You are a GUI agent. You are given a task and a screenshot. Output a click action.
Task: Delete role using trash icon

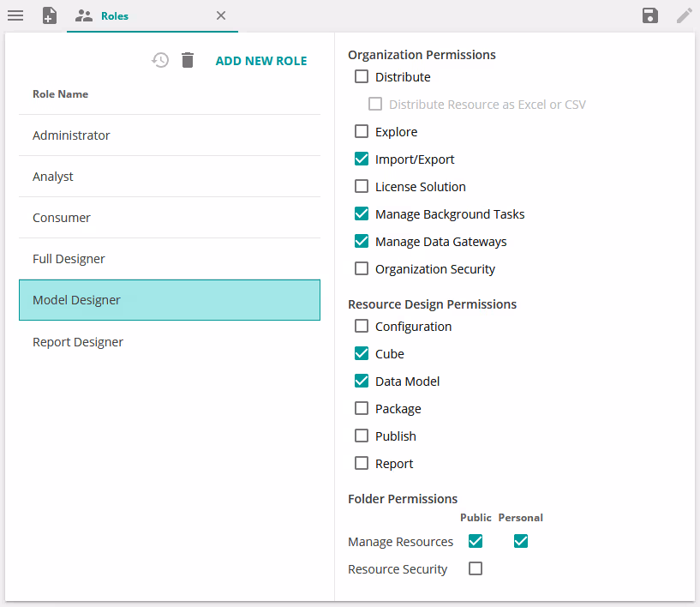188,60
